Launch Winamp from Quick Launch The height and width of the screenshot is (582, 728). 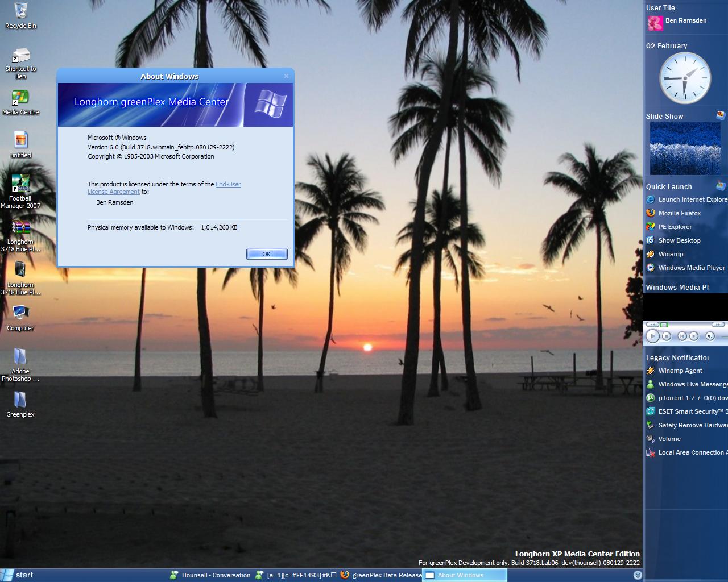pyautogui.click(x=665, y=254)
